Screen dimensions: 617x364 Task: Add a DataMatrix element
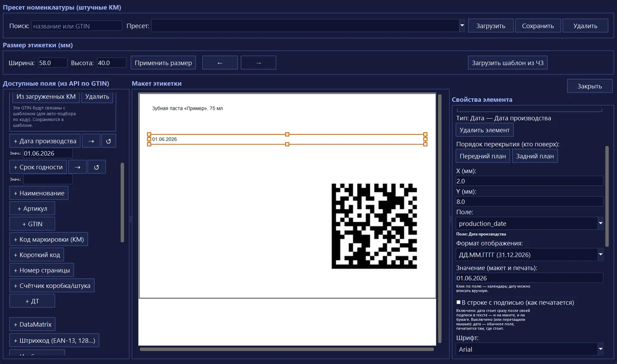pos(33,324)
